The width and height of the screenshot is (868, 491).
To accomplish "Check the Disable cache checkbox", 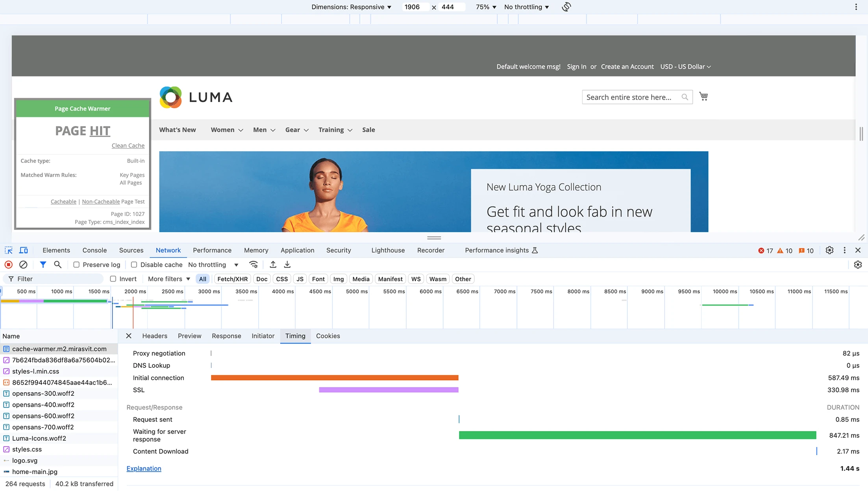I will click(x=134, y=265).
